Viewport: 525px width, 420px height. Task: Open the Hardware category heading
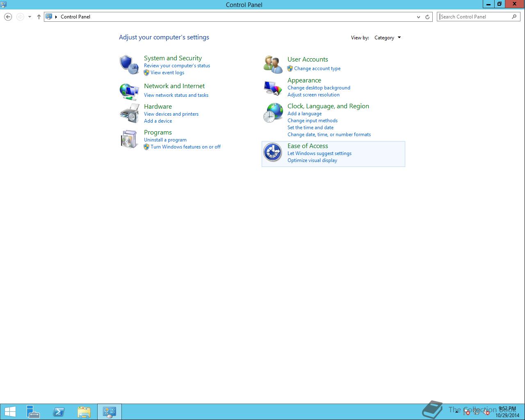tap(158, 107)
